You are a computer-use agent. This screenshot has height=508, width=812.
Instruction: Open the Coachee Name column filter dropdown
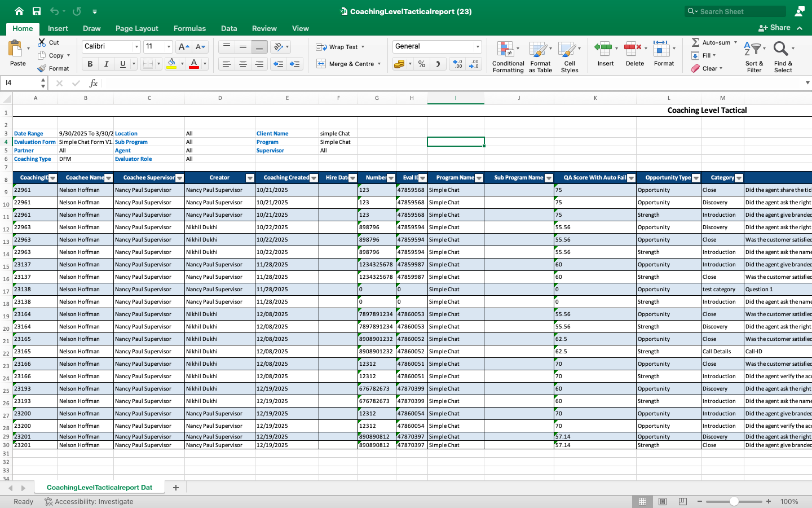click(109, 178)
